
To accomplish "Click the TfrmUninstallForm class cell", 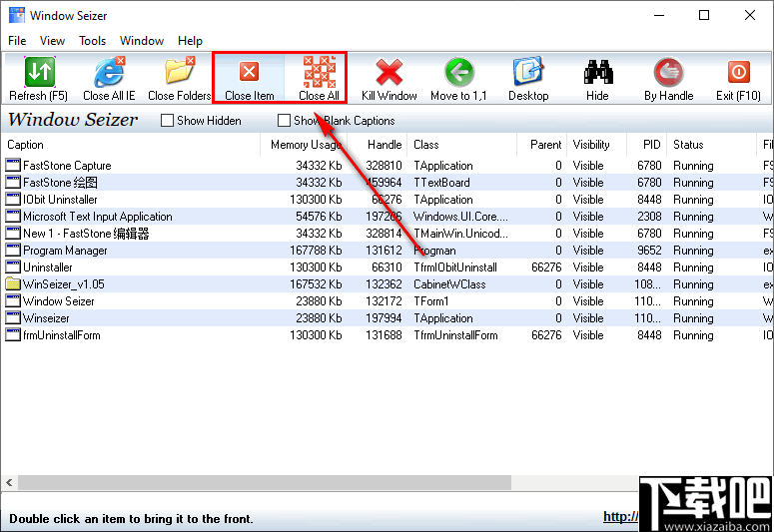I will pos(455,335).
